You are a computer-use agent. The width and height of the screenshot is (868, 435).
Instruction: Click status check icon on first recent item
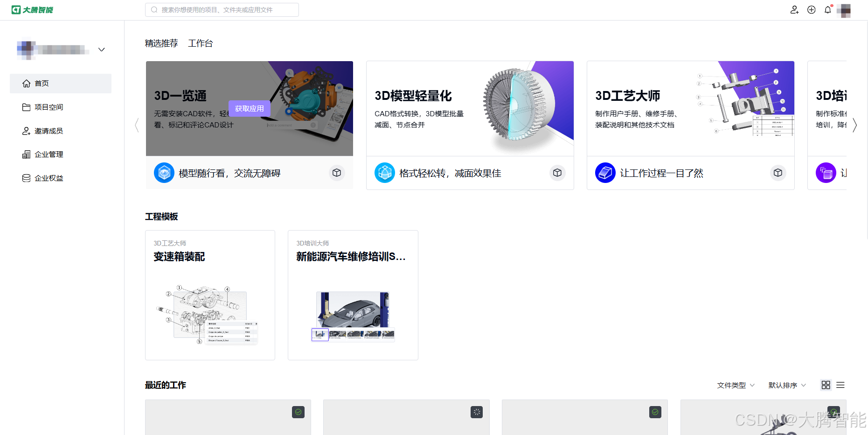point(298,412)
